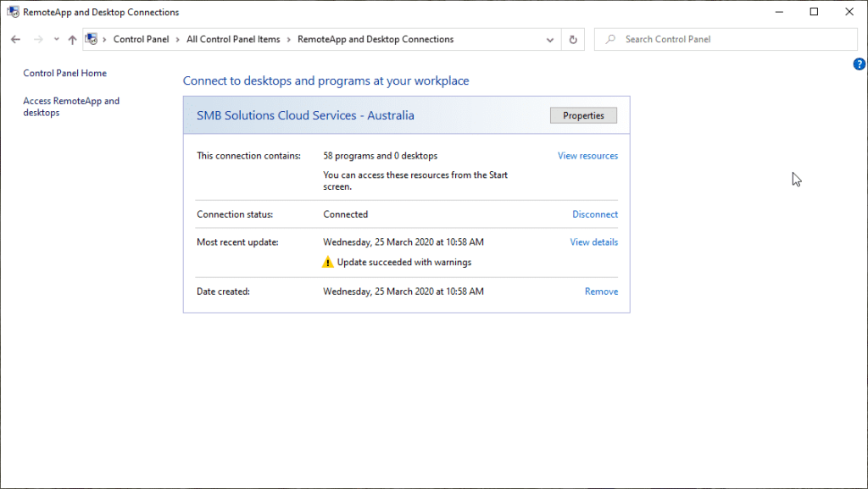This screenshot has height=489, width=868.
Task: Click the Disconnect link
Action: (x=595, y=214)
